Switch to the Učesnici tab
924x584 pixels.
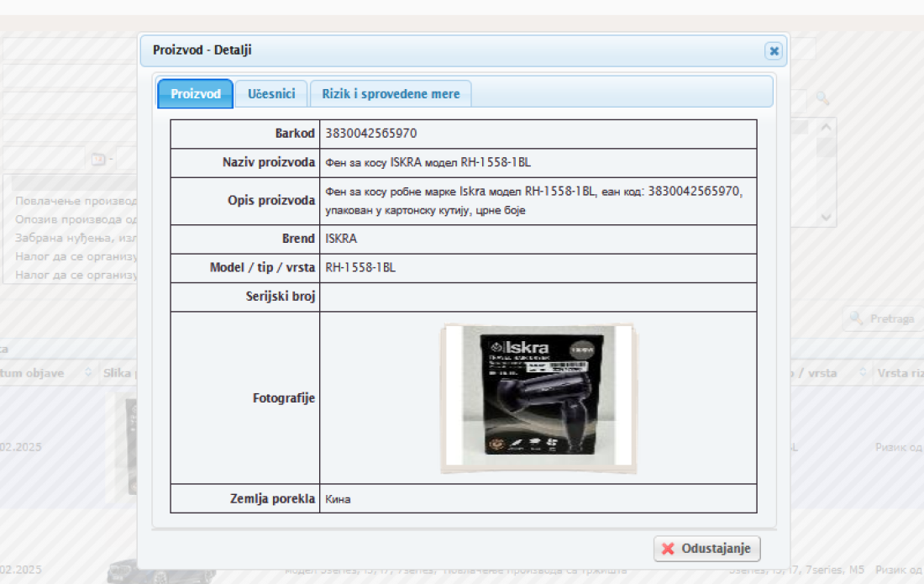pos(271,94)
